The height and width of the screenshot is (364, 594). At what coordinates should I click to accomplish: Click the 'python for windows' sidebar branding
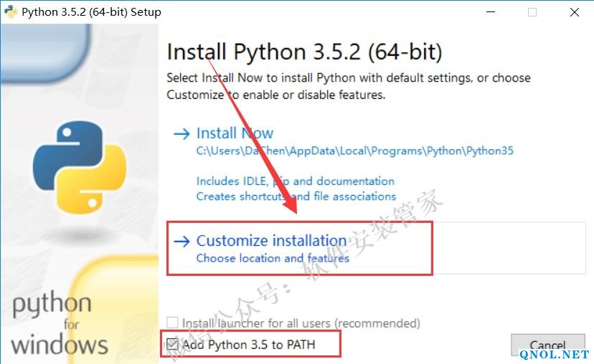coord(56,324)
